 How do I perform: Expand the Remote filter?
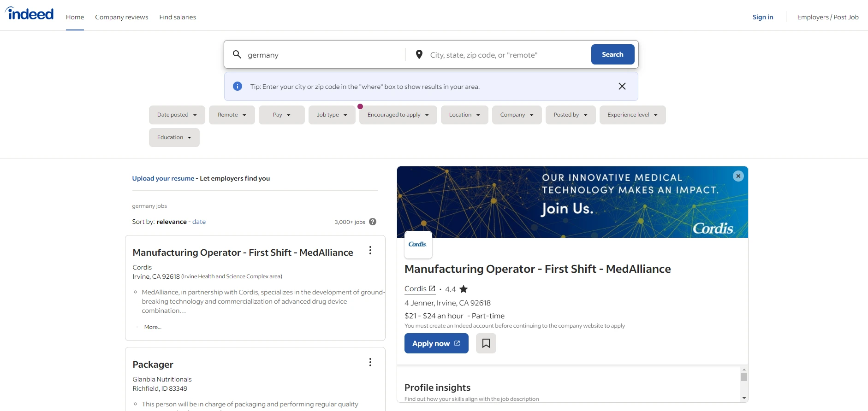pos(232,115)
